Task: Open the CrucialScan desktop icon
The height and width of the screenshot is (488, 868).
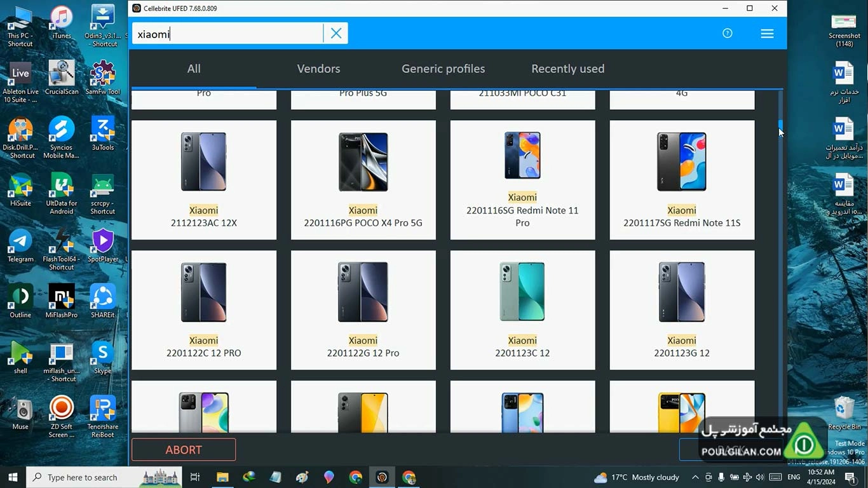Action: [x=62, y=78]
